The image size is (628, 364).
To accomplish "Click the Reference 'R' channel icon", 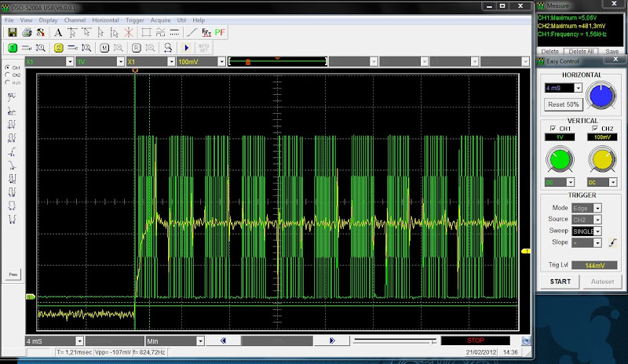I will click(x=136, y=48).
